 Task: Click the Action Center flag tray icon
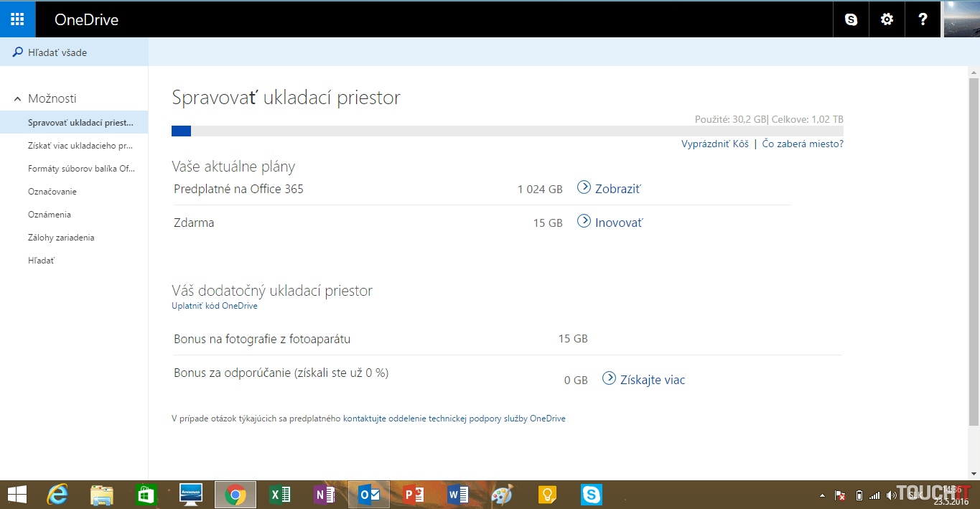click(840, 495)
